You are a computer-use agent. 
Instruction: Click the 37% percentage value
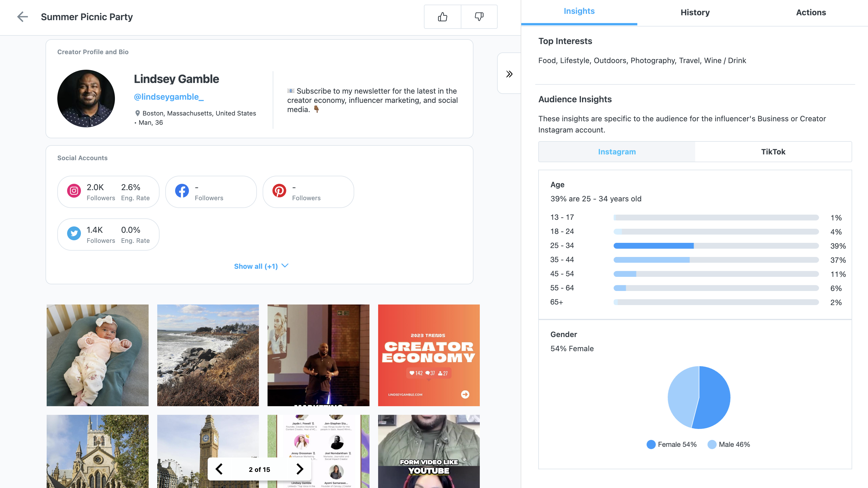pos(838,260)
